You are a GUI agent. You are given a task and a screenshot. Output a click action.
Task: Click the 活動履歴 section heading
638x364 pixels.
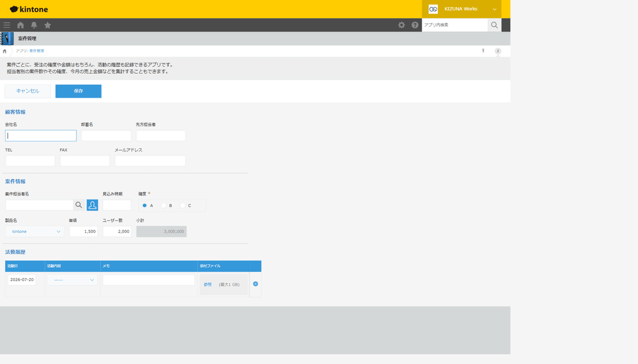(x=15, y=252)
